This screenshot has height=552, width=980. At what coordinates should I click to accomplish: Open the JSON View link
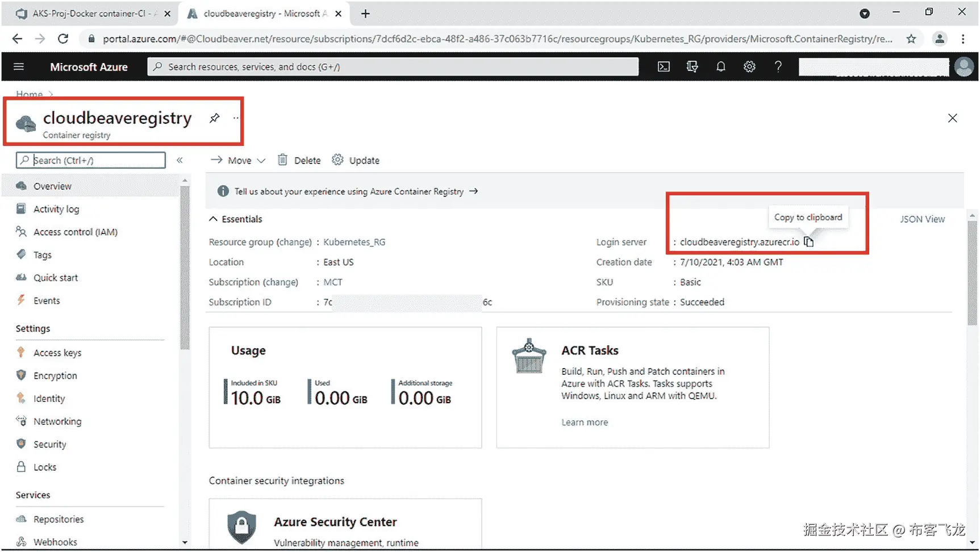(x=922, y=219)
